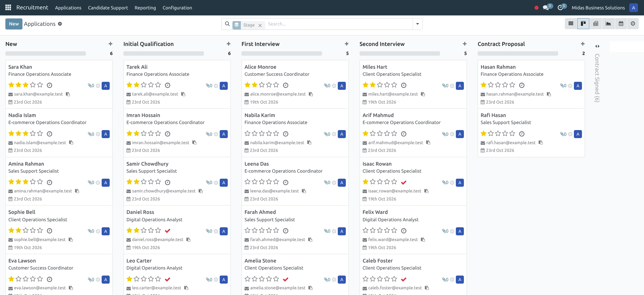Switch to calendar view
The image size is (644, 295).
(621, 23)
